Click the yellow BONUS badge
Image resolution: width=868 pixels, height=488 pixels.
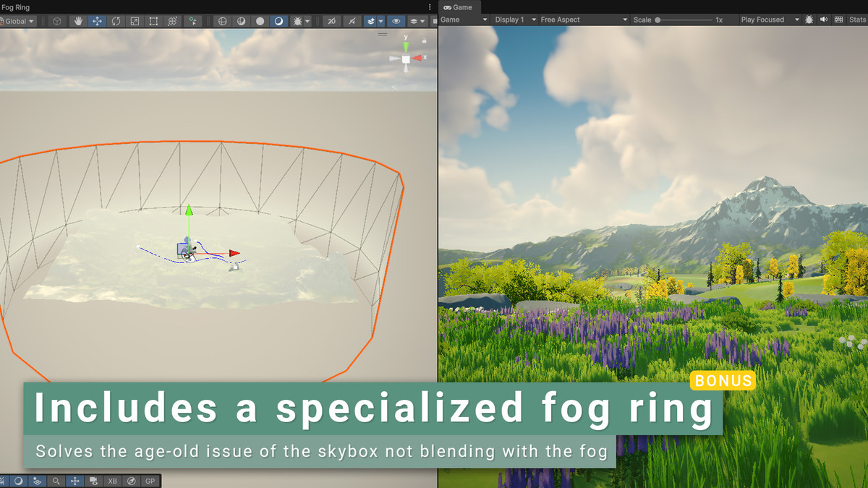[x=723, y=381]
